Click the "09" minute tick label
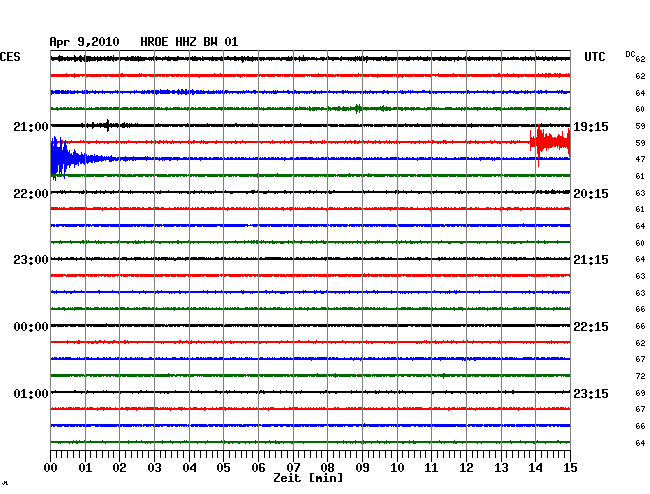Image resolution: width=650 pixels, height=494 pixels. [362, 467]
